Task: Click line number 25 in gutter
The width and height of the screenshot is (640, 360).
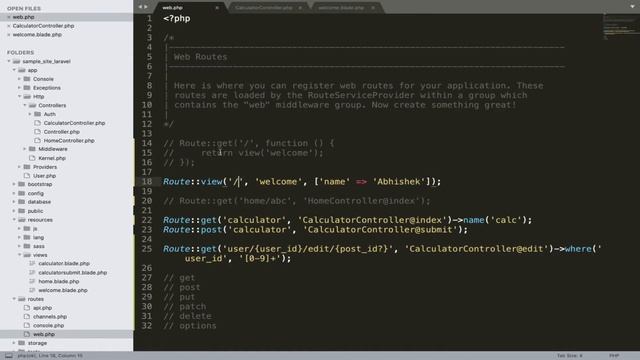Action: [x=147, y=249]
